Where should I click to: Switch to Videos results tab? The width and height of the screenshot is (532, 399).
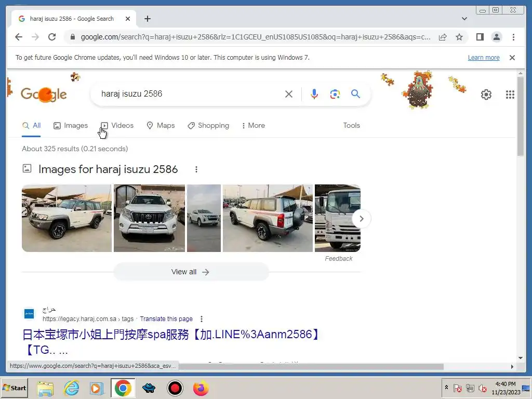tap(117, 126)
